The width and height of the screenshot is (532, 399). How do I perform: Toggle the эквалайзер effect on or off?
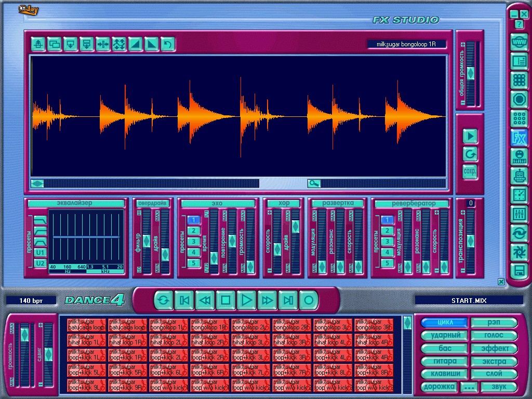tap(76, 203)
